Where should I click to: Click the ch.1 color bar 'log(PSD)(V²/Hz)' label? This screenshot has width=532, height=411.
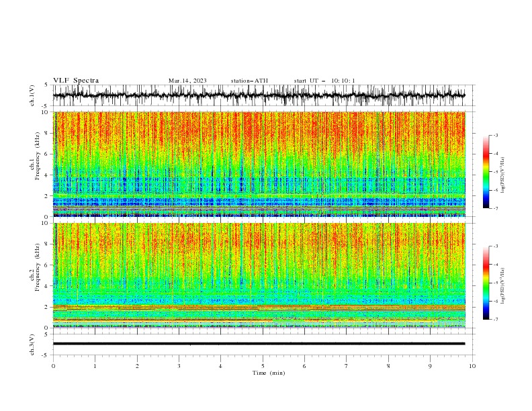pyautogui.click(x=502, y=175)
